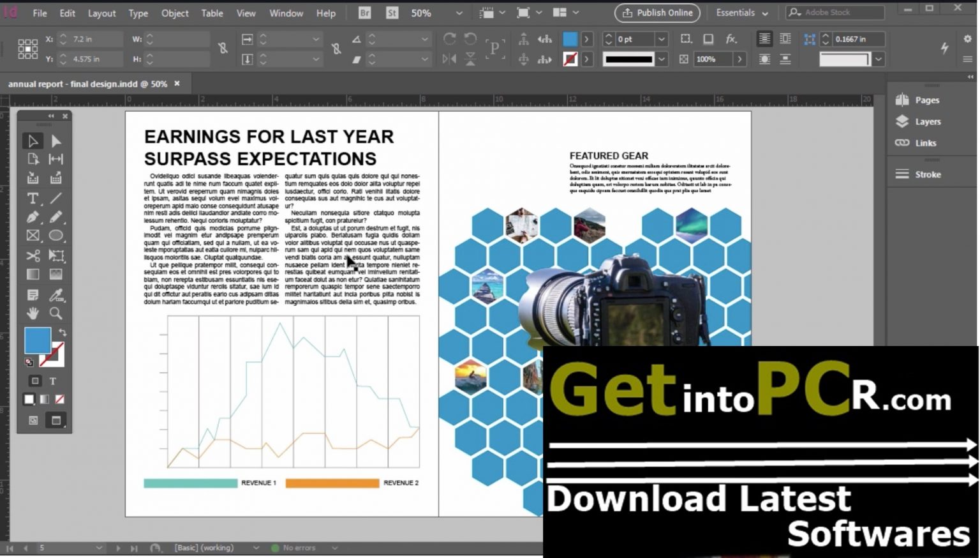Click the Quick Apply lightning icon
This screenshot has height=558, width=980.
coord(945,48)
